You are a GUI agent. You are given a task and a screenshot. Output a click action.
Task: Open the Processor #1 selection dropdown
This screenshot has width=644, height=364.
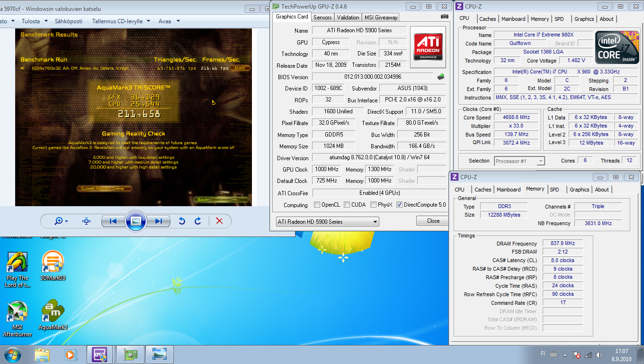pos(519,161)
